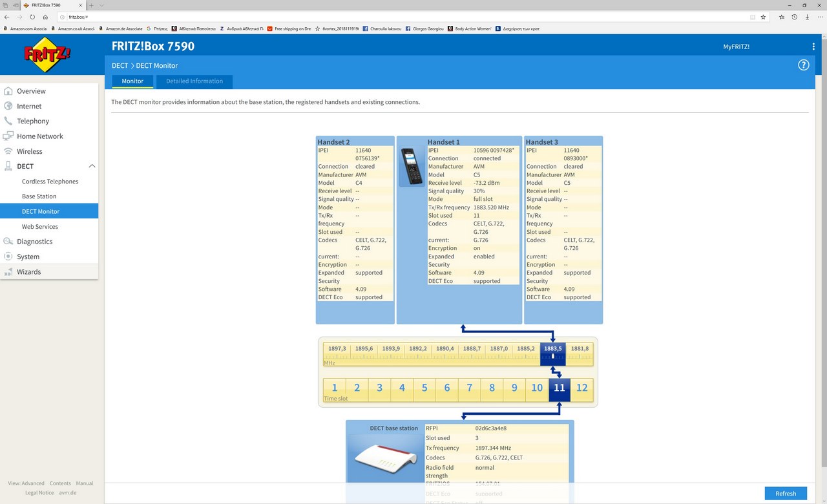This screenshot has width=827, height=504.
Task: Open the browser history icon
Action: click(x=795, y=17)
